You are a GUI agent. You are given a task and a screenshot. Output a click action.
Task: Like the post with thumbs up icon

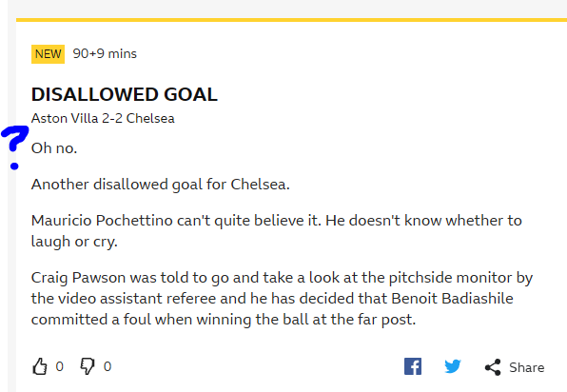coord(40,366)
